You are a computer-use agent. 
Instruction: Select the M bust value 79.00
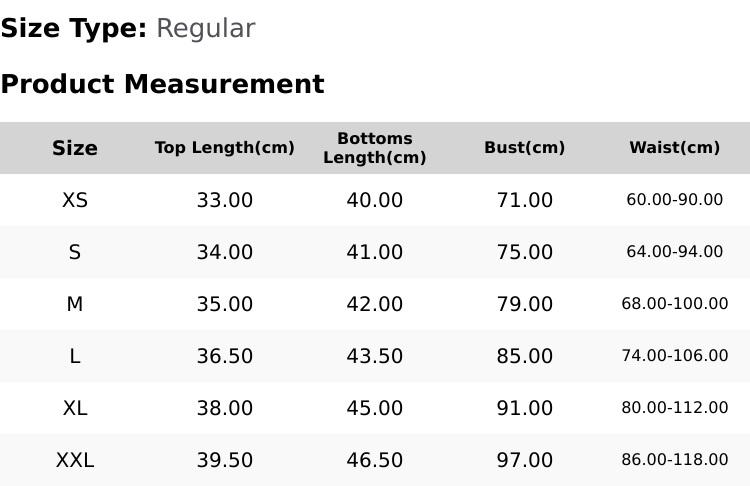click(x=524, y=304)
